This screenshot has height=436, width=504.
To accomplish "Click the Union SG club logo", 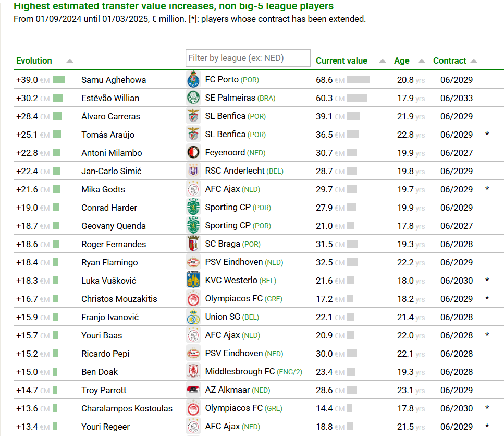I will tap(193, 317).
